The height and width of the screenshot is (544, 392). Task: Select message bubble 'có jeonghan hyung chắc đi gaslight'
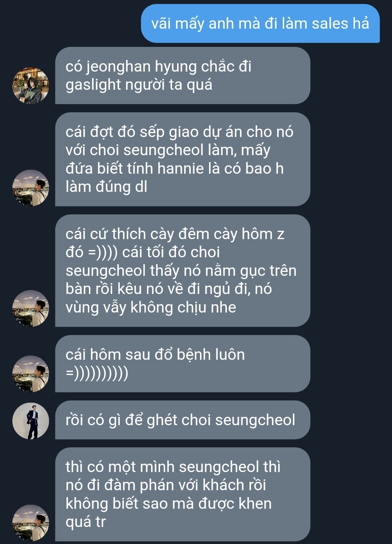[183, 76]
